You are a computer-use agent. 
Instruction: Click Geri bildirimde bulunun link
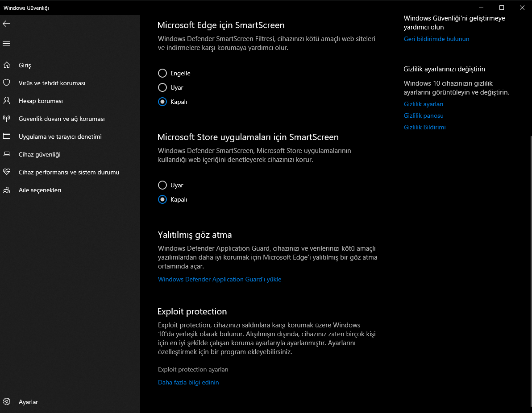436,39
